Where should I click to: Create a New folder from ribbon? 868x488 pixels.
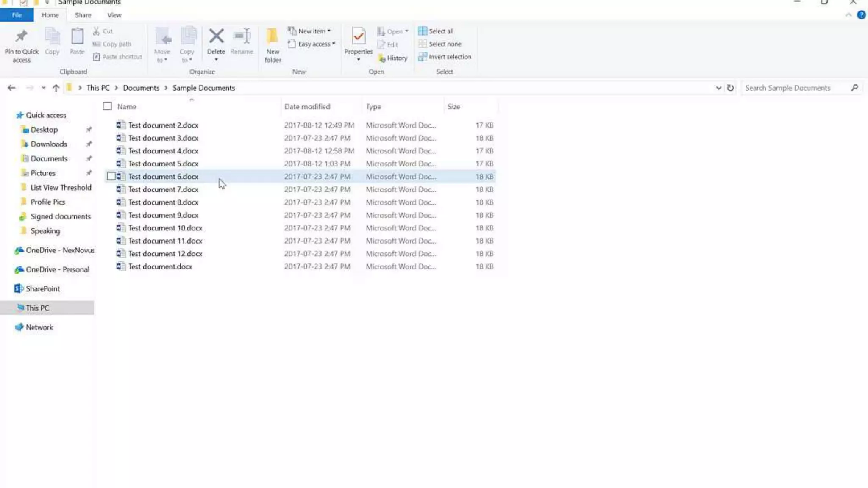(273, 36)
